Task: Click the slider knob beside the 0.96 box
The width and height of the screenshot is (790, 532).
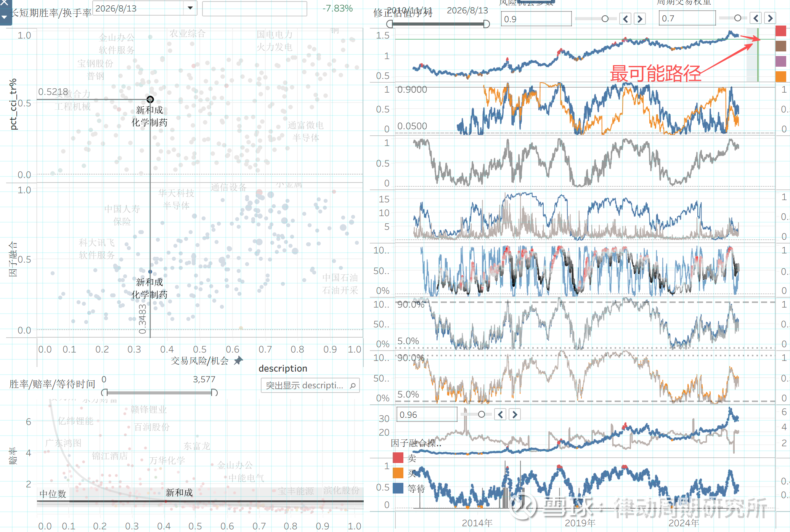Action: coord(482,414)
